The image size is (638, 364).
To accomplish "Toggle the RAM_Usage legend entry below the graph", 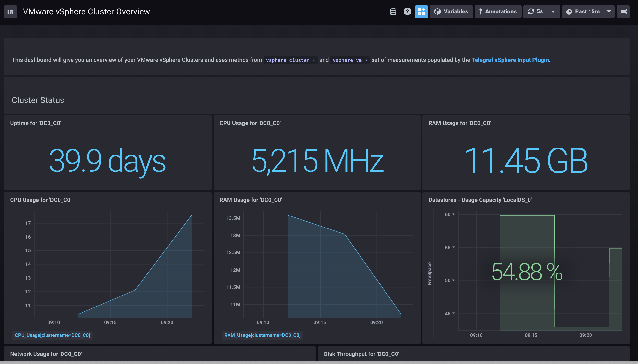I will (263, 335).
